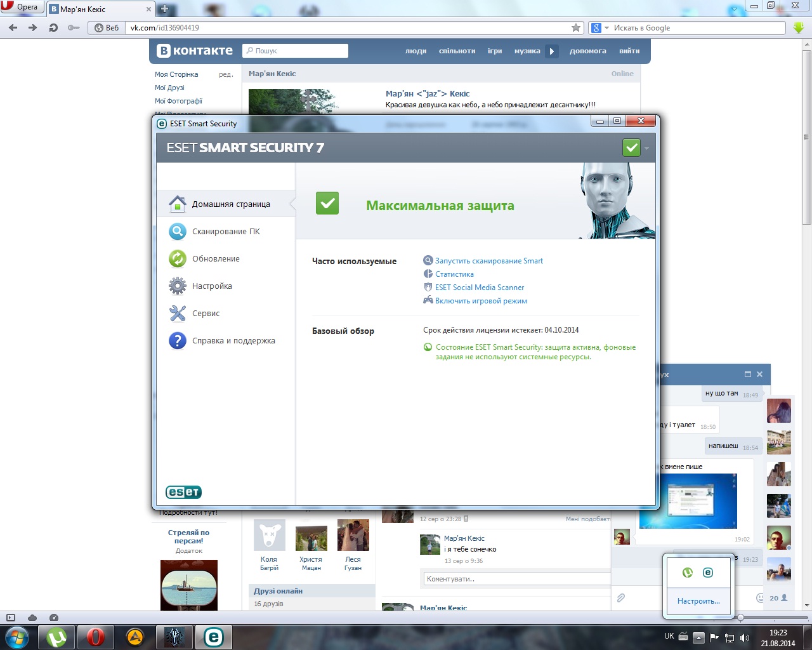Screen dimensions: 812x650
Task: Open VK допомога menu item
Action: pos(587,51)
